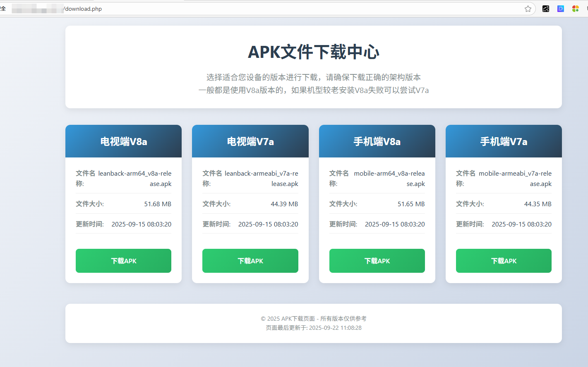Click the 51.68 MB file size value

pos(158,204)
